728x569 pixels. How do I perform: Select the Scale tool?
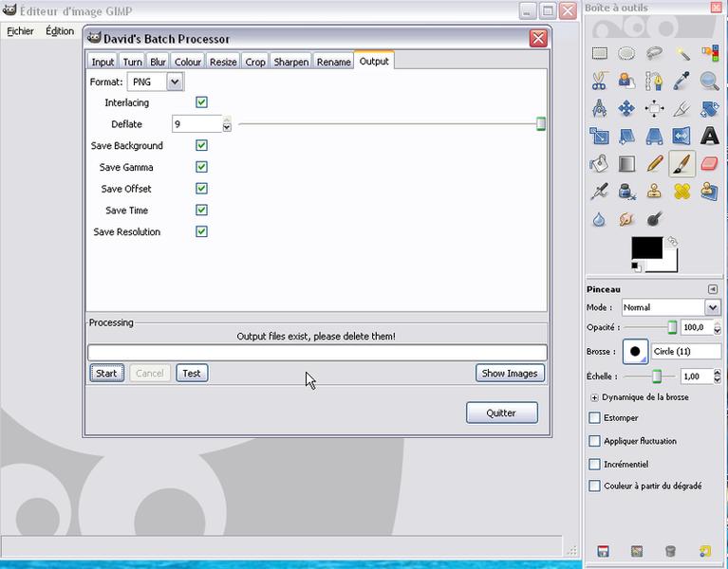pyautogui.click(x=600, y=136)
